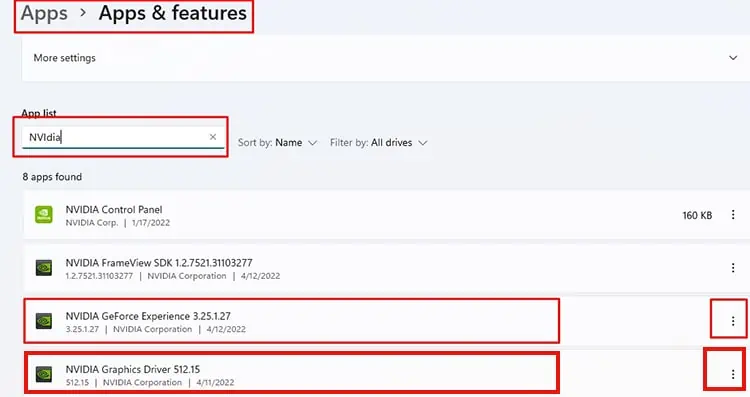The image size is (750, 397).
Task: Open three-dot menu for NVIDIA Graphics Driver
Action: tap(733, 374)
